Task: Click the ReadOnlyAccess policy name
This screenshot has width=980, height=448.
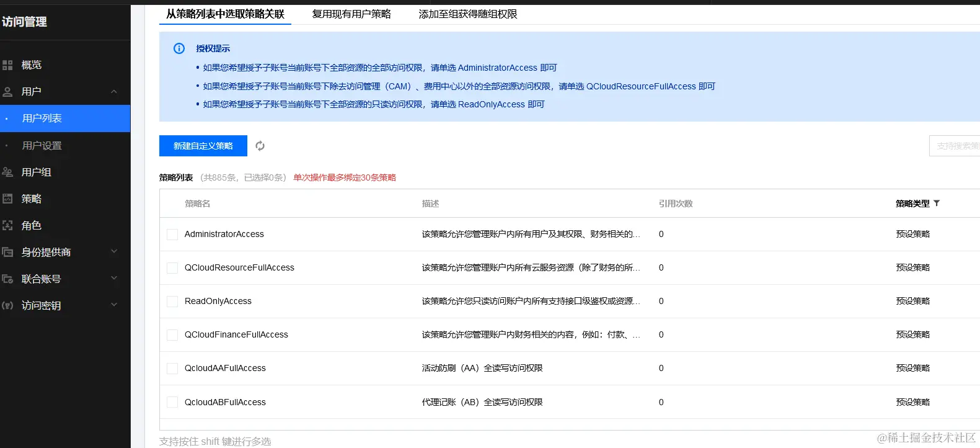Action: (218, 301)
